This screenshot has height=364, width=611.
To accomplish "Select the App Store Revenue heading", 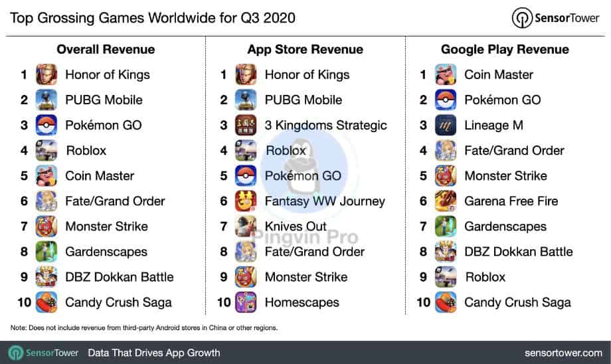I will (305, 50).
